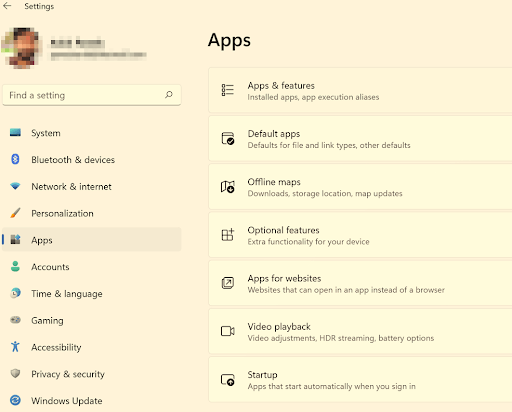Go to Gaming settings

(92, 320)
